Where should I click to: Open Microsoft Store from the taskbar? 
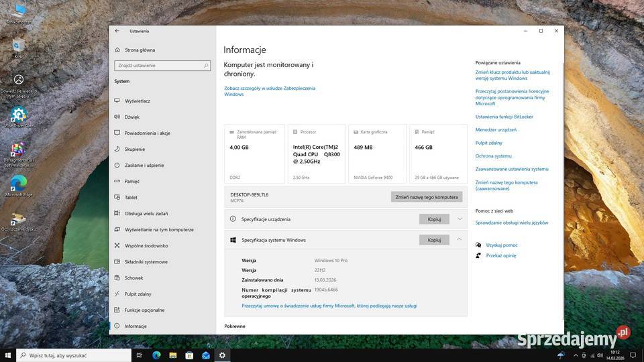click(x=189, y=355)
